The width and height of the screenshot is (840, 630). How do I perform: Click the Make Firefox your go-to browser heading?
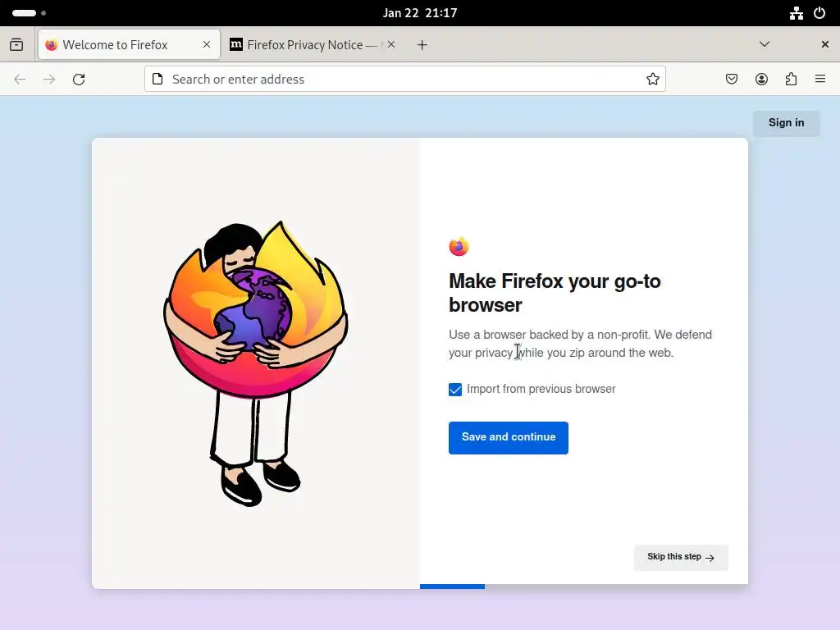pos(555,293)
